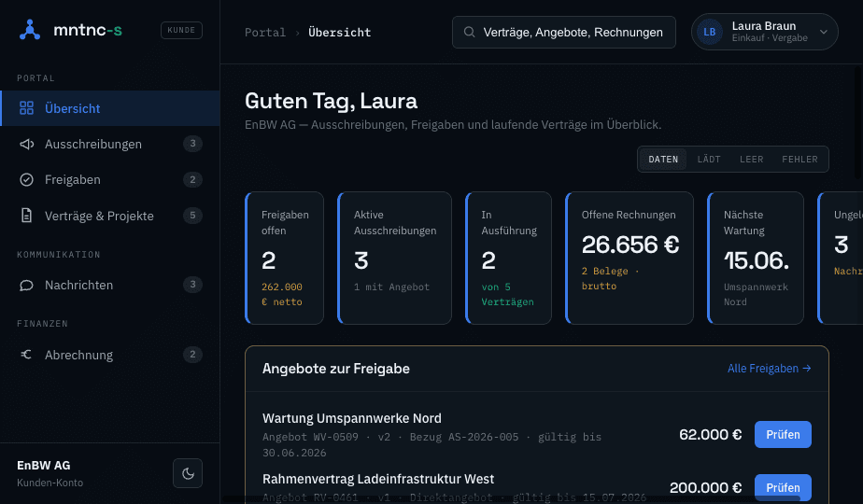The height and width of the screenshot is (504, 863).
Task: Open the Nächste Wartung card
Action: point(755,258)
